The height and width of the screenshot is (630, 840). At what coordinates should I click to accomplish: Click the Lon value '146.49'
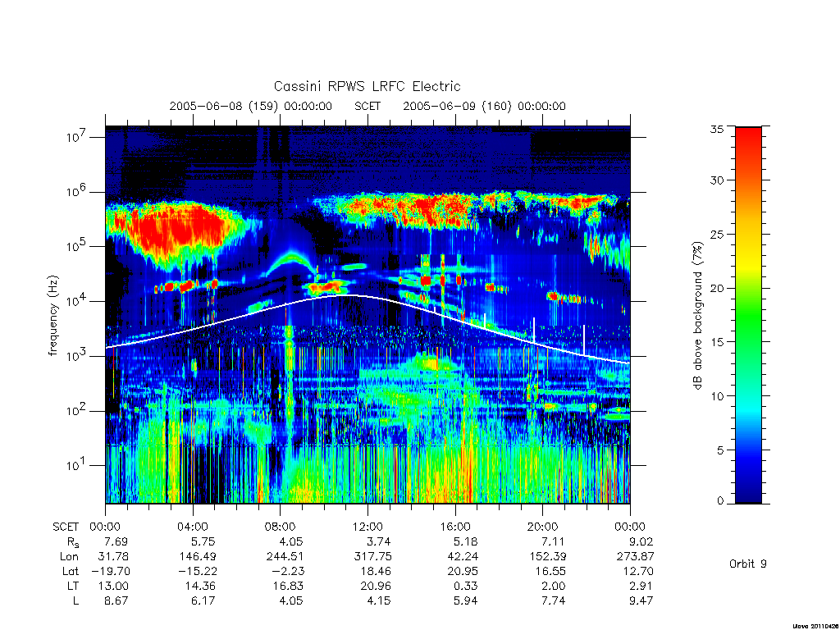198,557
